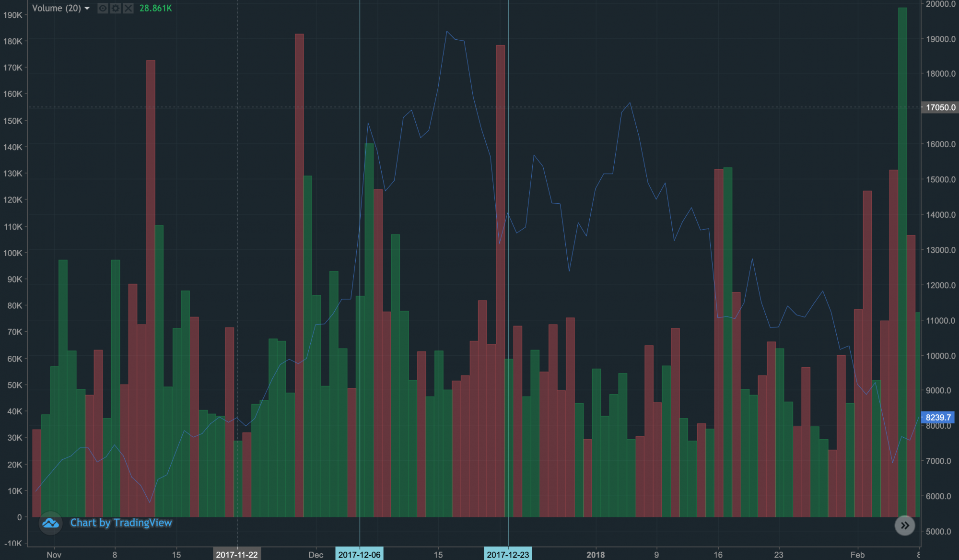The height and width of the screenshot is (560, 959).
Task: Click the 190K volume axis label
Action: [13, 15]
